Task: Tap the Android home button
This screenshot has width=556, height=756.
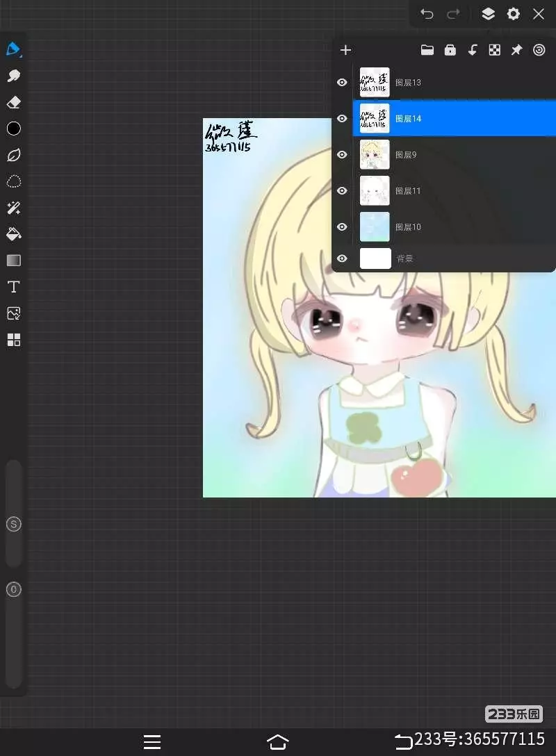Action: (278, 742)
